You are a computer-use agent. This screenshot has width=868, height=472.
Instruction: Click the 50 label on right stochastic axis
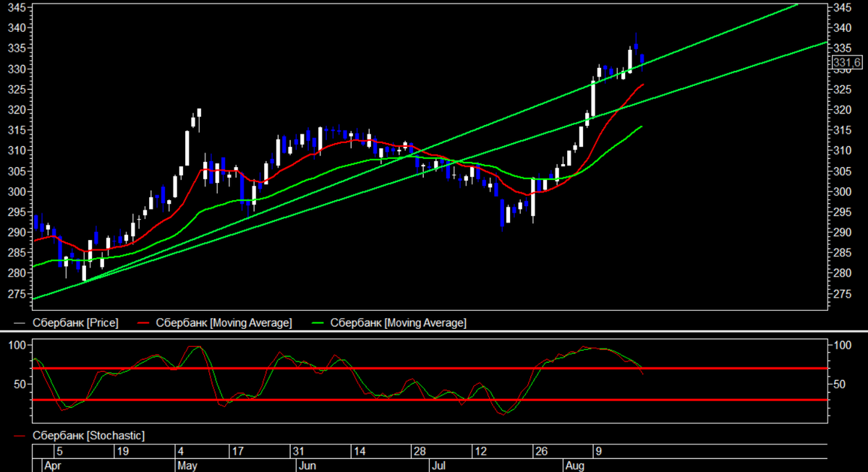[839, 384]
